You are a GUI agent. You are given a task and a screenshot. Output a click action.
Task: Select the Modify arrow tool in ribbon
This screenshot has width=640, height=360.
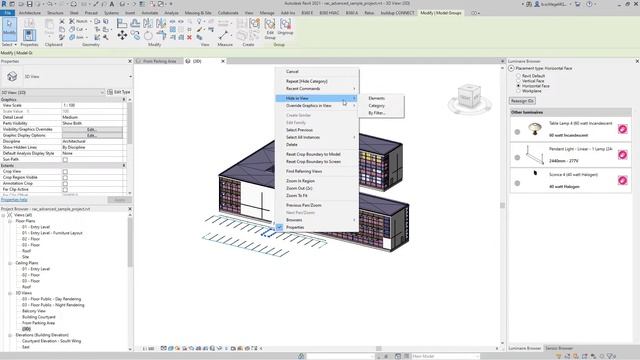(x=9, y=29)
